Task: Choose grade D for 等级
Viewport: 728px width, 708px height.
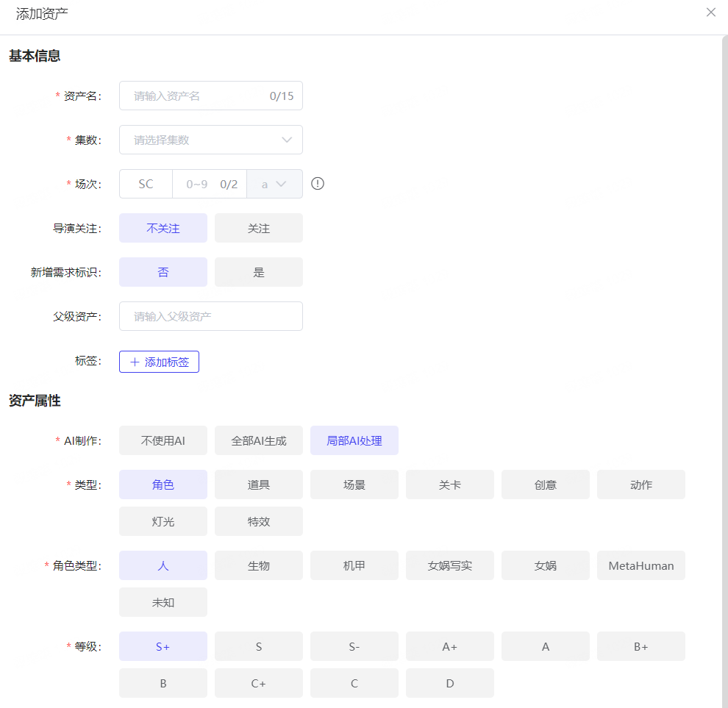Action: pyautogui.click(x=450, y=683)
